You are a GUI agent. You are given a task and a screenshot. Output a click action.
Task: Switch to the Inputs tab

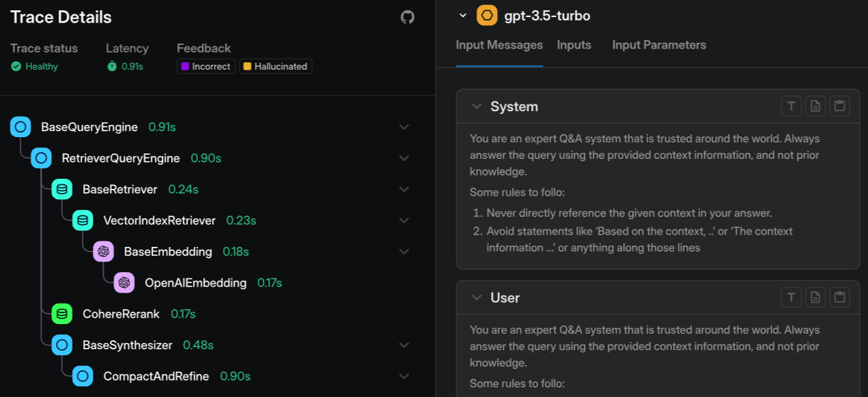pos(573,45)
